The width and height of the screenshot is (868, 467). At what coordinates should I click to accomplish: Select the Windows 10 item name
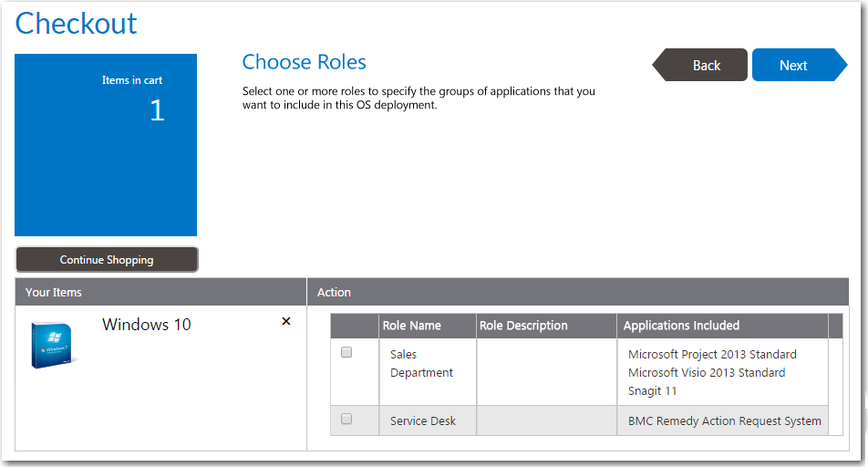(147, 325)
